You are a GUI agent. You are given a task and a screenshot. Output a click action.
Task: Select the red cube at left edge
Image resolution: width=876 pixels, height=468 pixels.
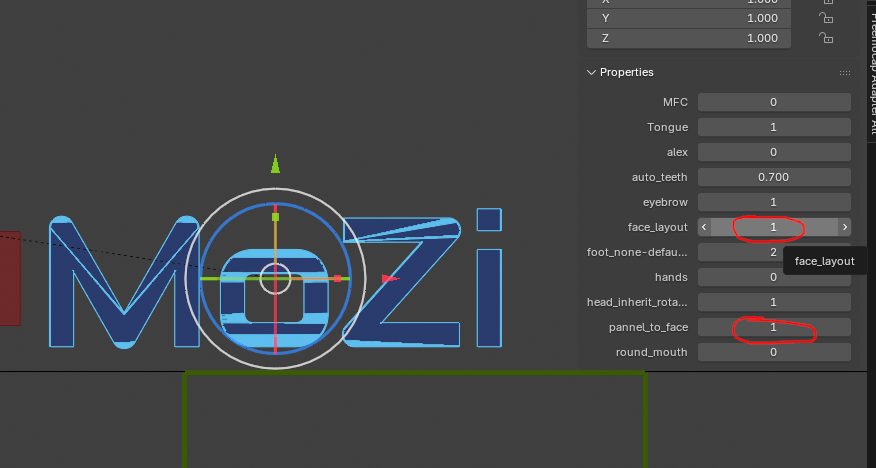pyautogui.click(x=9, y=278)
